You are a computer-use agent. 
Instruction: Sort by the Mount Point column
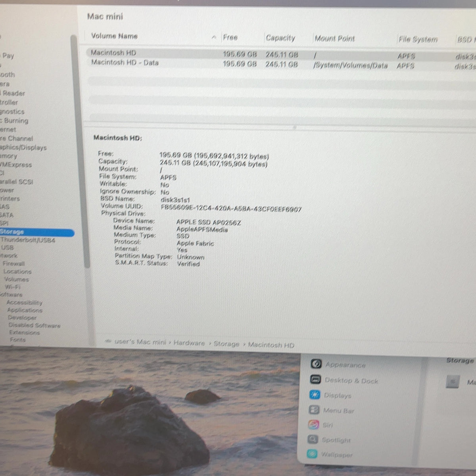click(x=335, y=38)
